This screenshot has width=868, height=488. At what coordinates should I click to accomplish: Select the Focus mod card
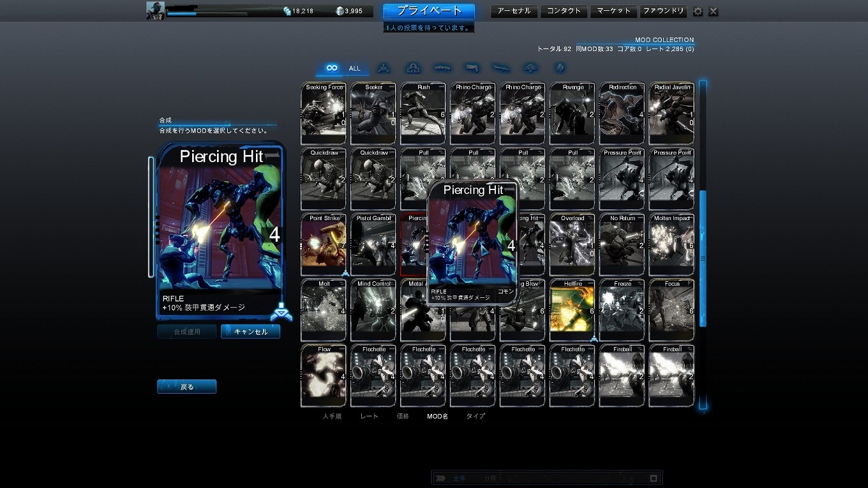coord(672,310)
